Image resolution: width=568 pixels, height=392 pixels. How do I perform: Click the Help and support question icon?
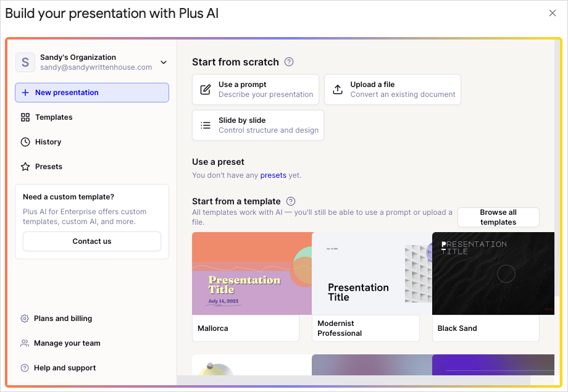click(25, 368)
